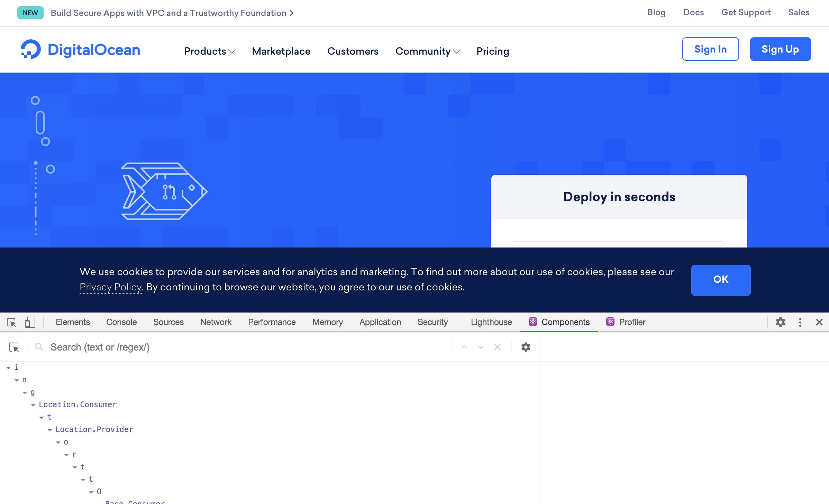Click the fish illustration on the hero banner
This screenshot has height=504, width=829.
pos(164,191)
